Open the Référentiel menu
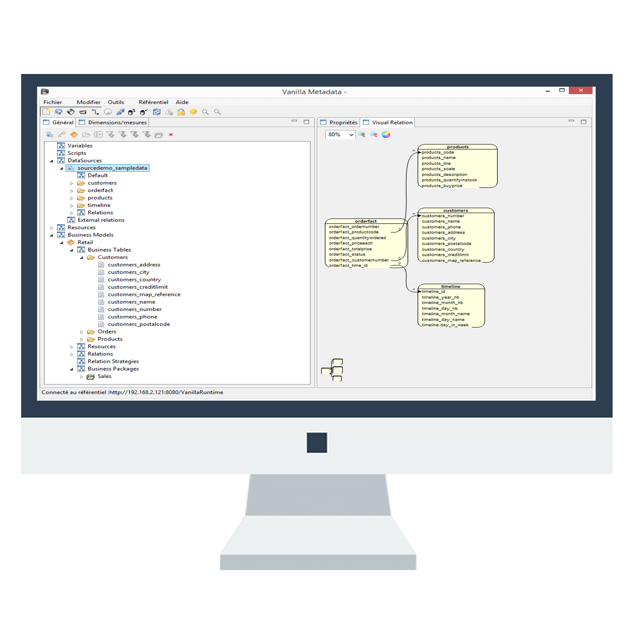 [x=153, y=102]
